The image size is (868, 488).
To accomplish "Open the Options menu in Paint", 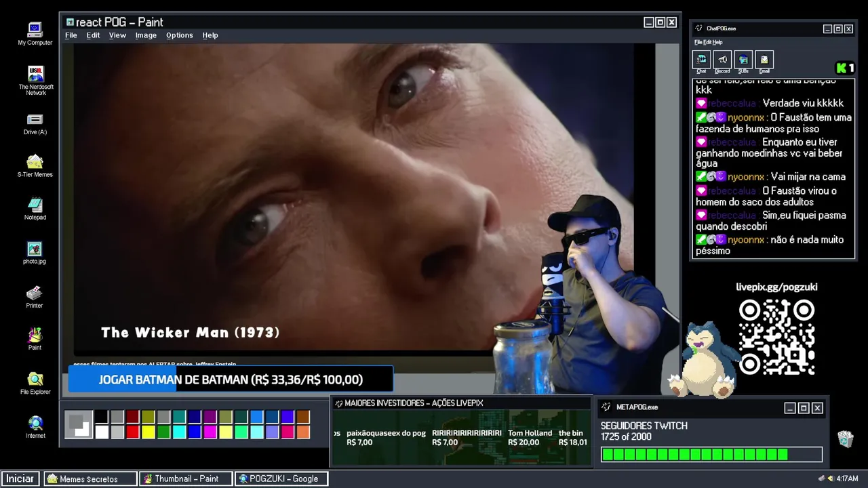I will 180,35.
